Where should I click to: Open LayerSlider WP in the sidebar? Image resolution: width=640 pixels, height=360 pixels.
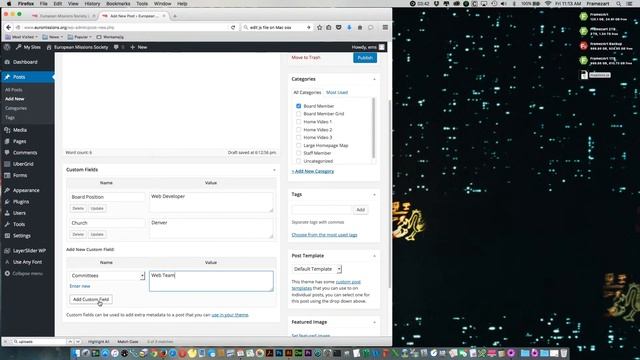(29, 251)
